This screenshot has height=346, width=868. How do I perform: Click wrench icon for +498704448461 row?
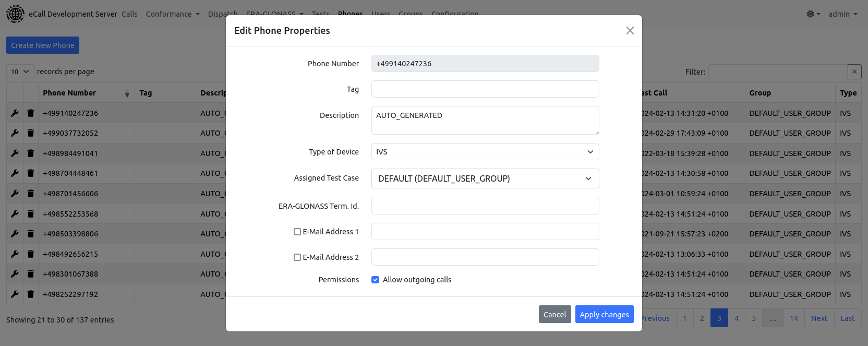(x=15, y=173)
